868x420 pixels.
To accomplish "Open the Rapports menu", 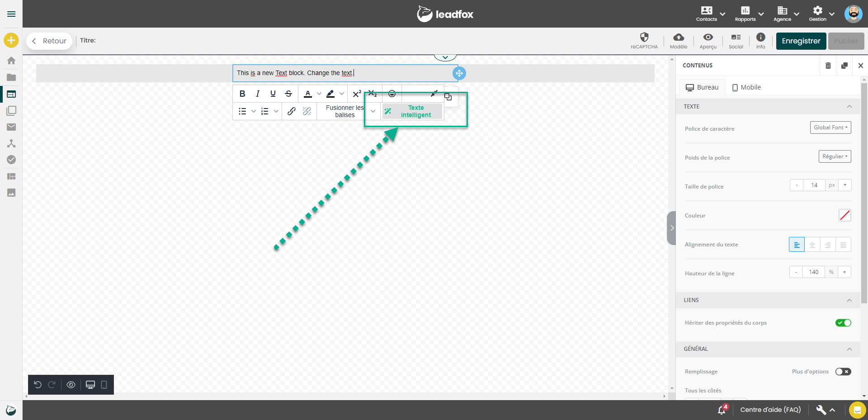I will [x=749, y=14].
